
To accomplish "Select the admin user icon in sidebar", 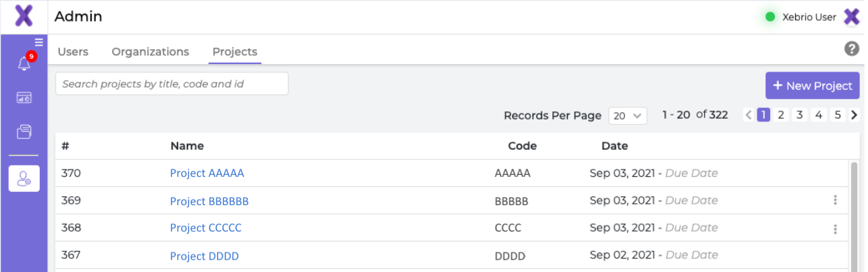I will pyautogui.click(x=24, y=178).
